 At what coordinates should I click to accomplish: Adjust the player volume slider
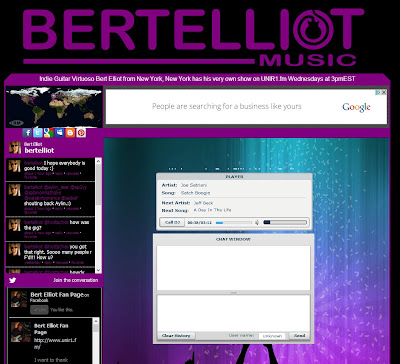pos(285,222)
